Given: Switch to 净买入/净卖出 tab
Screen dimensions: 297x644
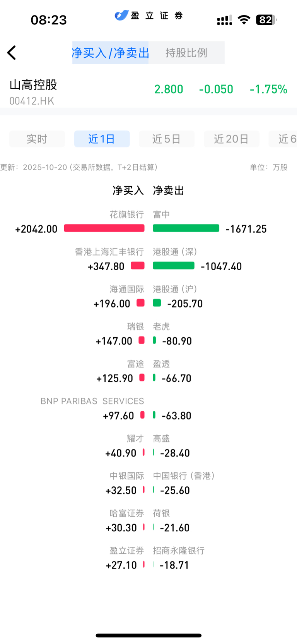Looking at the screenshot, I should [x=110, y=53].
